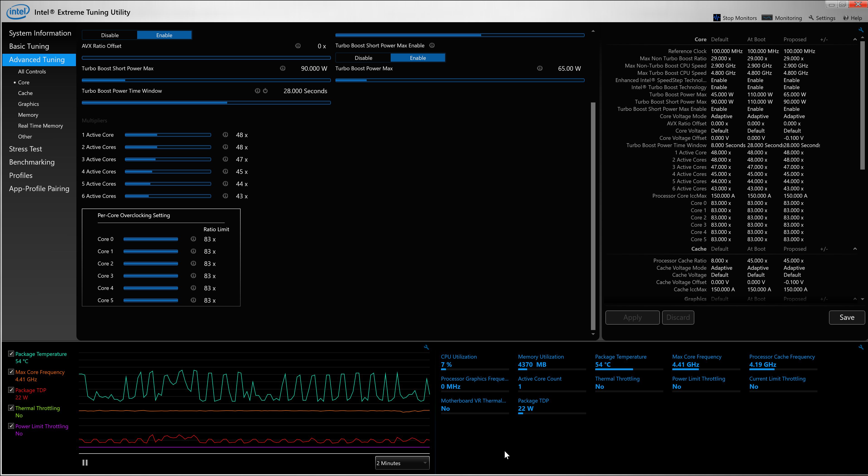The height and width of the screenshot is (476, 868).
Task: Click power reset icon beside Time Window
Action: (x=265, y=91)
